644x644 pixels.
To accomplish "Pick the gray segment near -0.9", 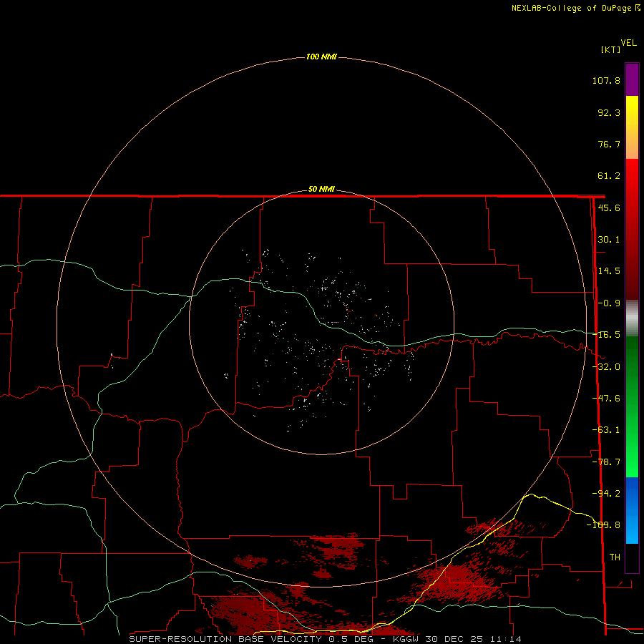I will 632,318.
